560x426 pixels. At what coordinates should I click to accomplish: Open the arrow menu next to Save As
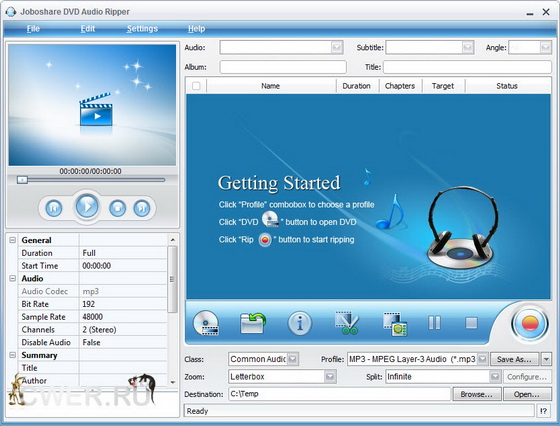point(546,359)
